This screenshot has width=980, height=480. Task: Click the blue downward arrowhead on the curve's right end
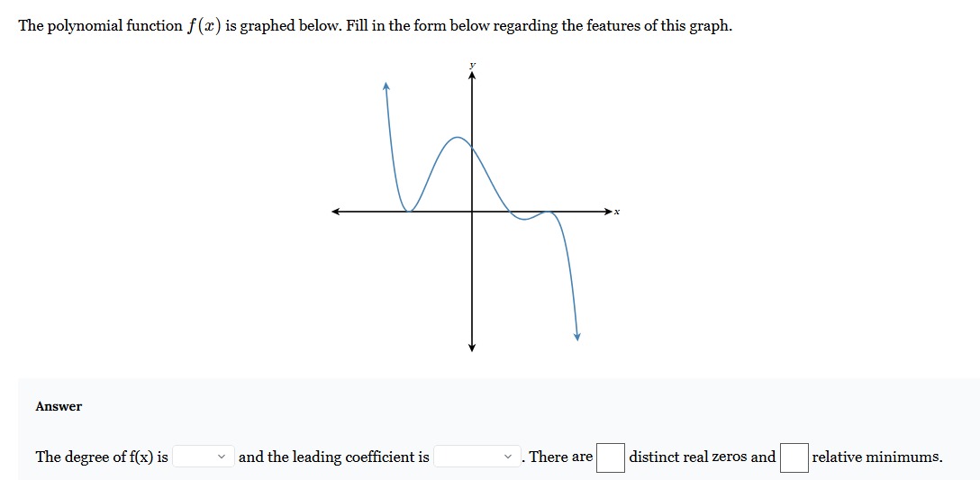[577, 337]
